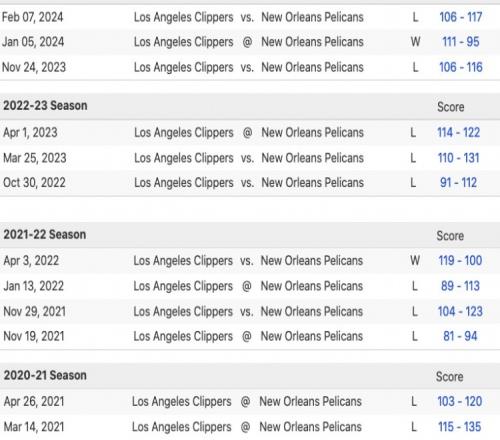Image resolution: width=500 pixels, height=440 pixels.
Task: Open the 103 - 120 score link
Action: click(459, 401)
